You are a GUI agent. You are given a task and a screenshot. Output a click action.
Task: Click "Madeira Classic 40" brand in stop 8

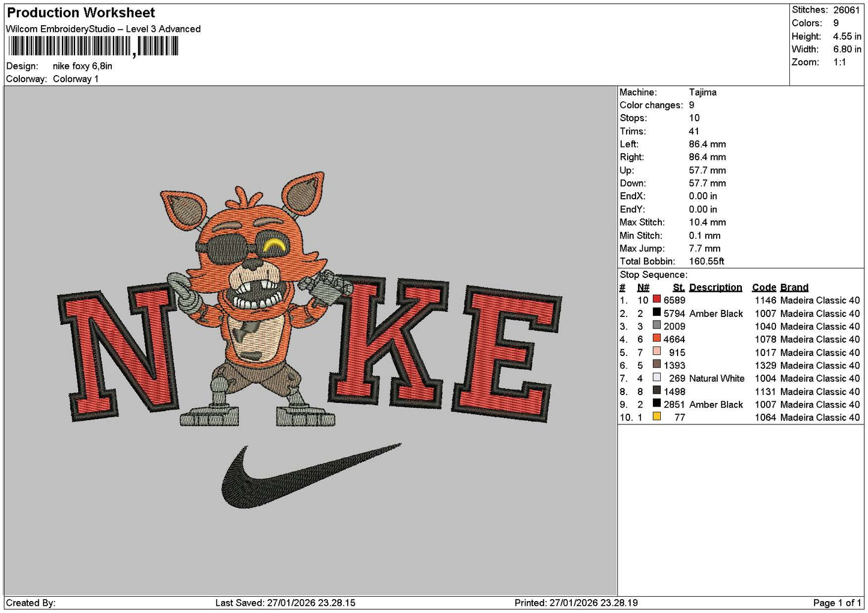point(820,391)
